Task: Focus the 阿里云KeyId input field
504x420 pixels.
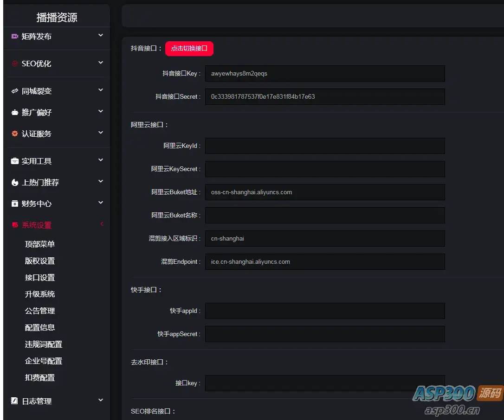Action: click(325, 146)
